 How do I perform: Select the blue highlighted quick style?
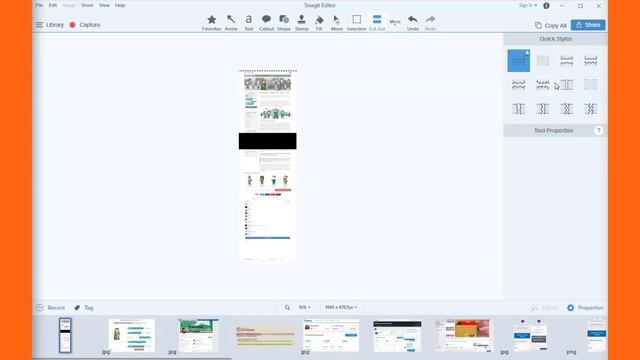[x=518, y=61]
